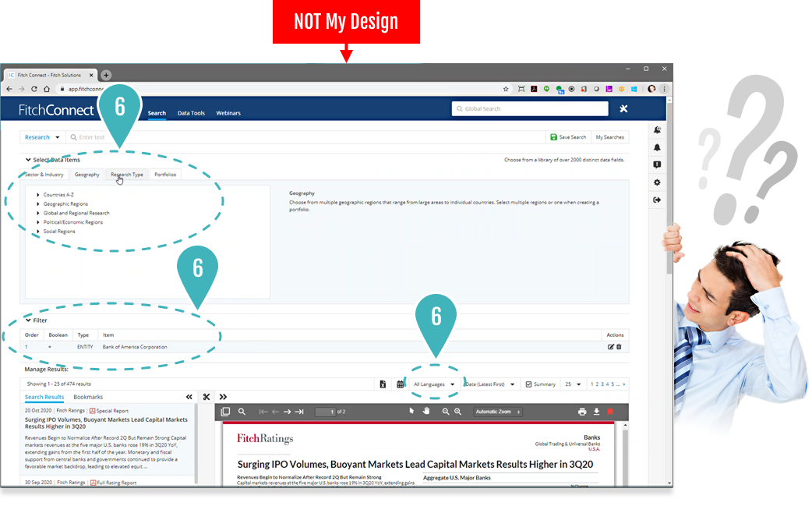Click the tools icon beside Global Search
This screenshot has height=513, width=812.
[623, 109]
